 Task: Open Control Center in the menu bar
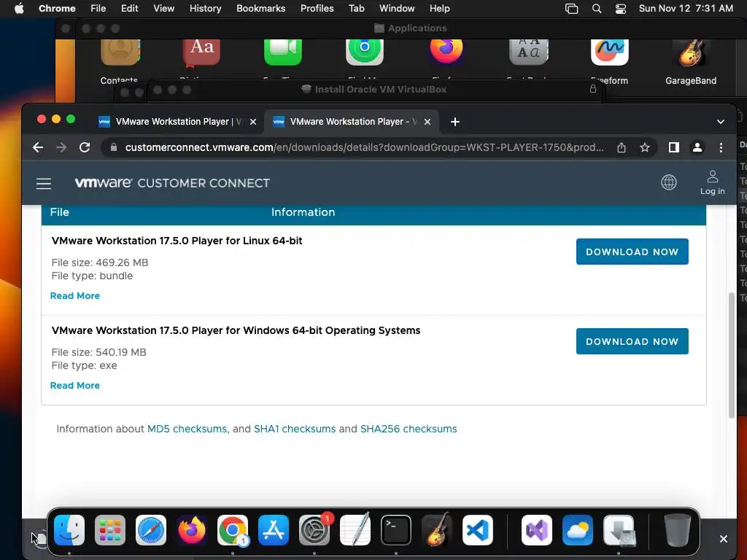(x=621, y=9)
